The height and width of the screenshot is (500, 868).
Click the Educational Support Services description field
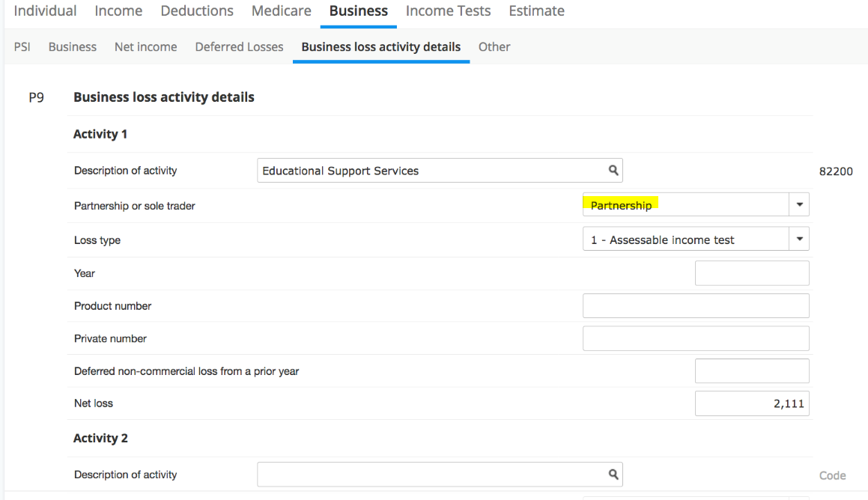point(440,171)
